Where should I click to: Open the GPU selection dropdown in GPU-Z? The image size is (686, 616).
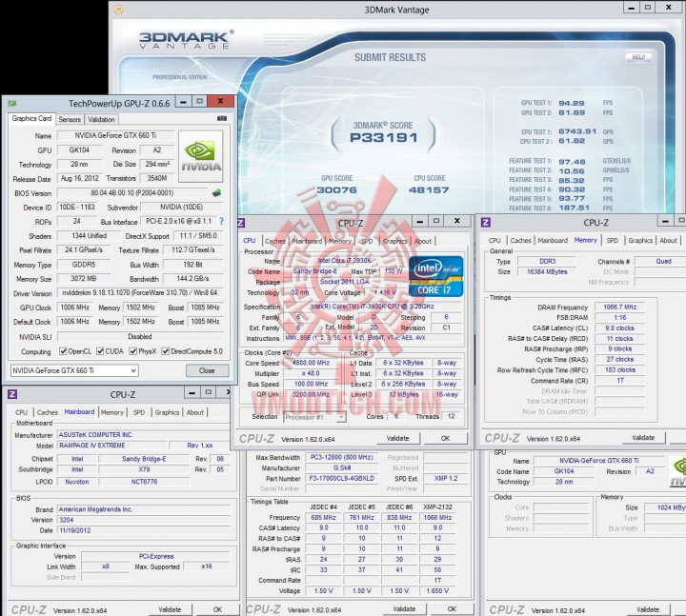(x=74, y=370)
